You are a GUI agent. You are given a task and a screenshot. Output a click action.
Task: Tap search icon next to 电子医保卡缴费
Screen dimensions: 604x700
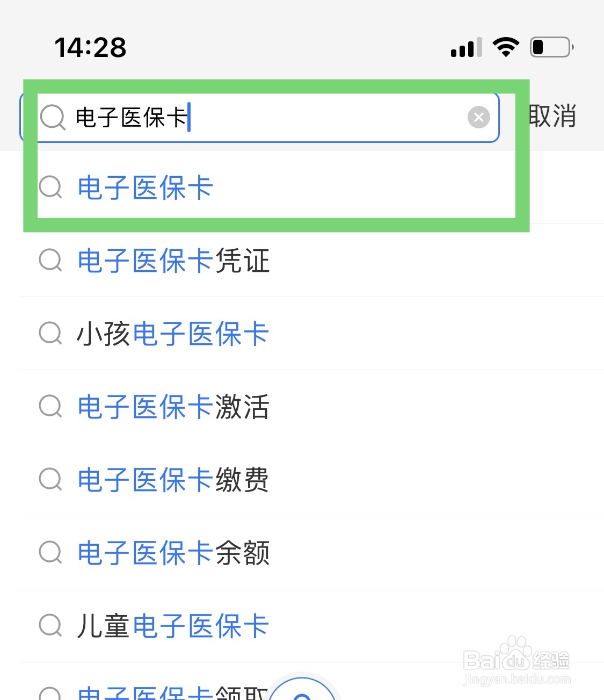(51, 480)
